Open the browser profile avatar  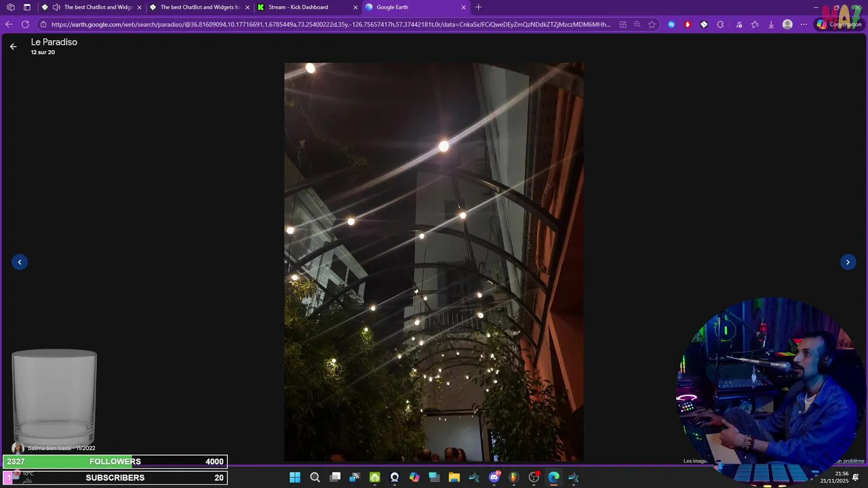[787, 24]
